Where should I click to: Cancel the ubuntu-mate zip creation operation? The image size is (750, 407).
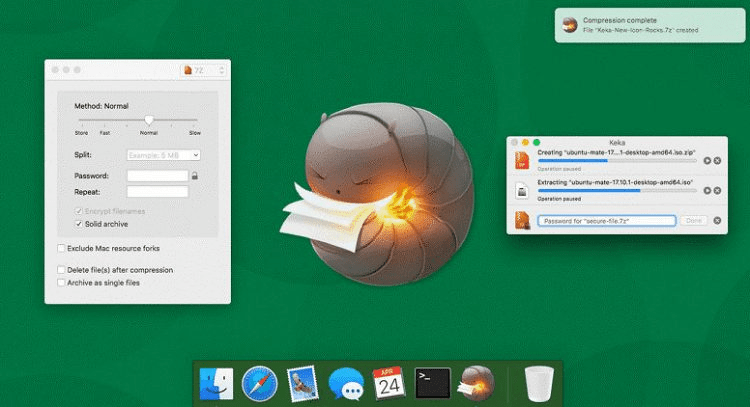point(717,161)
